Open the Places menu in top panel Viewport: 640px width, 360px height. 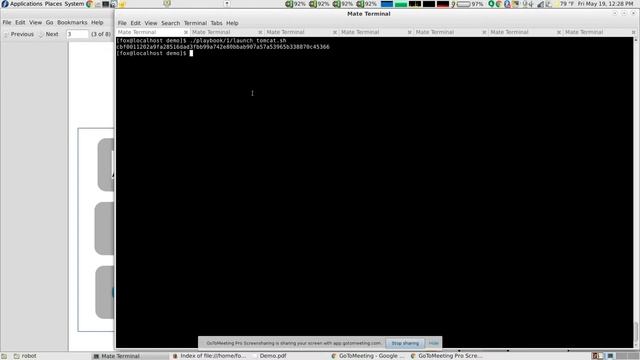click(53, 4)
